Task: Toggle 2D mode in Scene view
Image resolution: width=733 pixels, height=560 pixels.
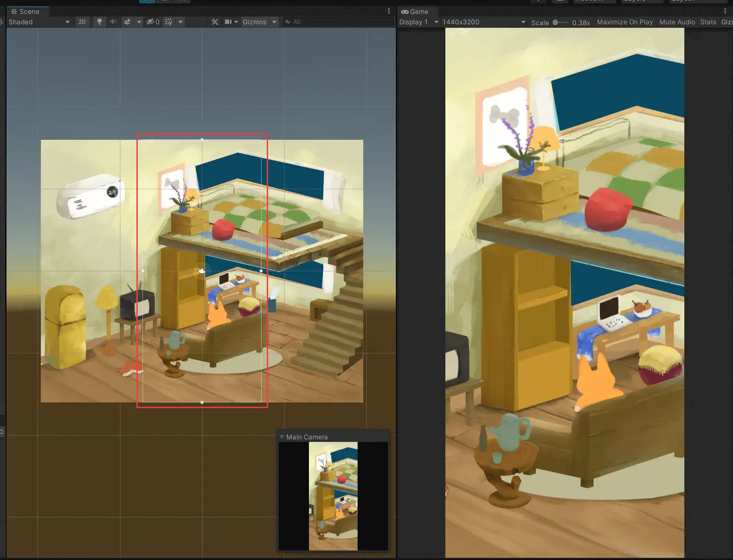Action: point(82,22)
